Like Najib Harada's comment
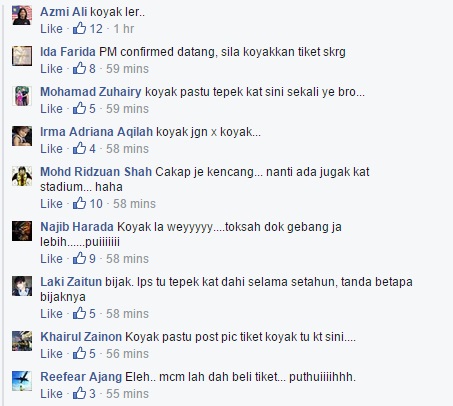This screenshot has height=406, width=453. (x=51, y=259)
